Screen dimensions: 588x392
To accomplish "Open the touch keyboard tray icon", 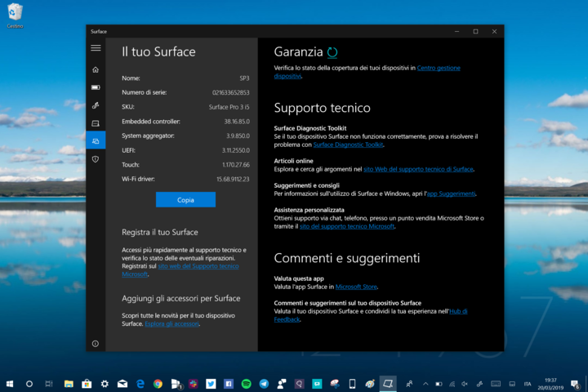I will (x=496, y=384).
